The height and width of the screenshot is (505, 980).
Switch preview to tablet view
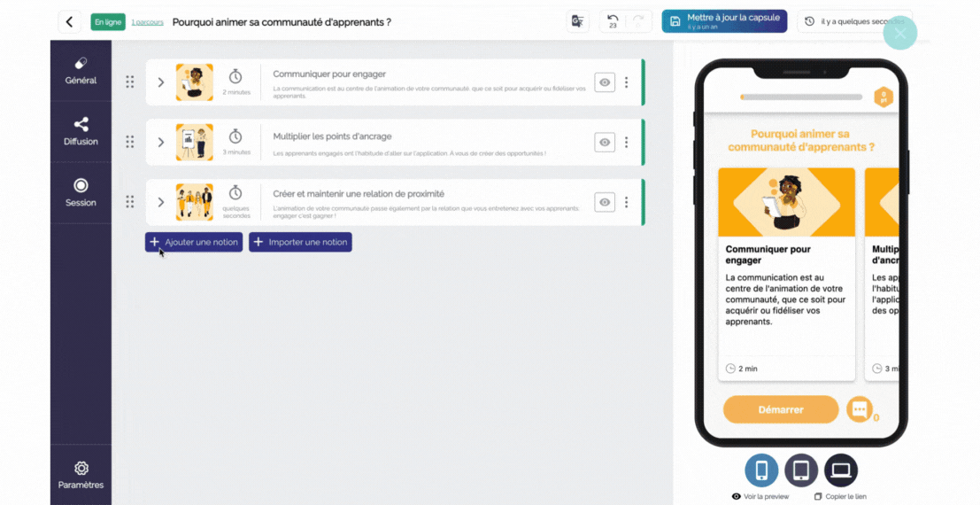[x=801, y=470]
